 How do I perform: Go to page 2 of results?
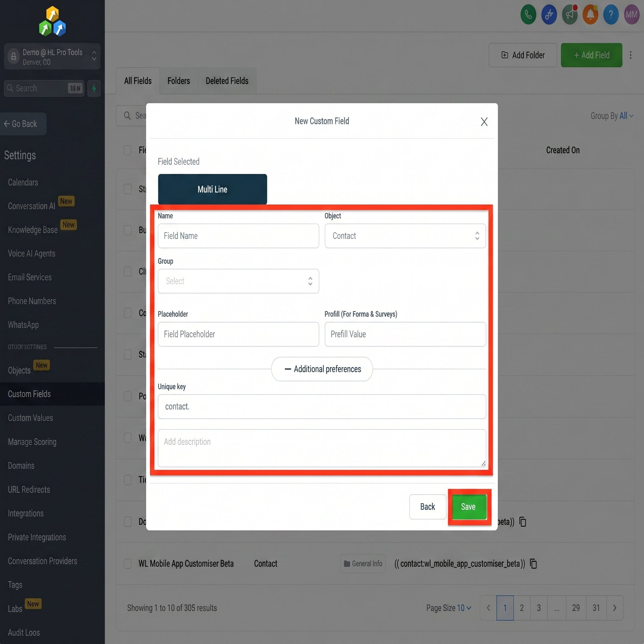tap(522, 608)
